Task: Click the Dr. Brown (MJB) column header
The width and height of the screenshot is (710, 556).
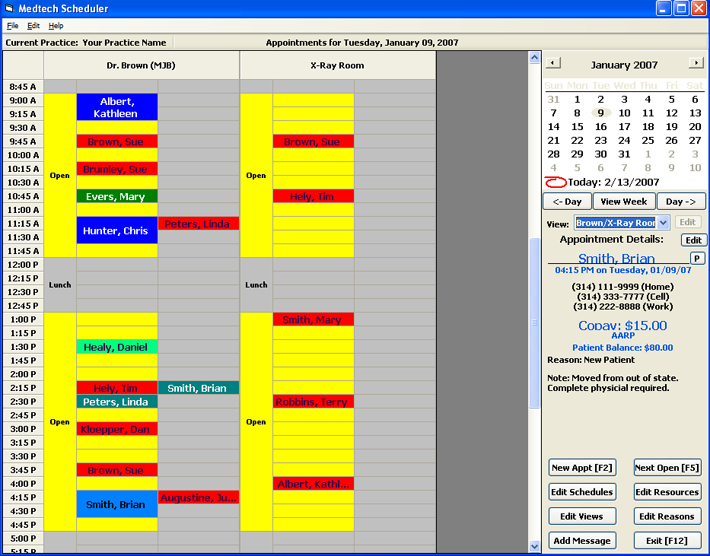Action: point(141,65)
